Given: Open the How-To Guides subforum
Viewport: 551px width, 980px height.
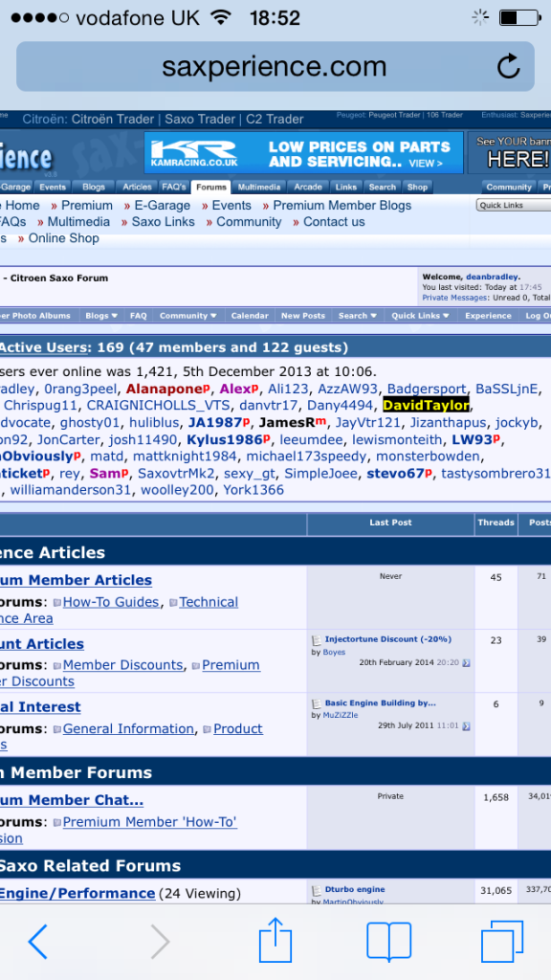Looking at the screenshot, I should pos(111,602).
